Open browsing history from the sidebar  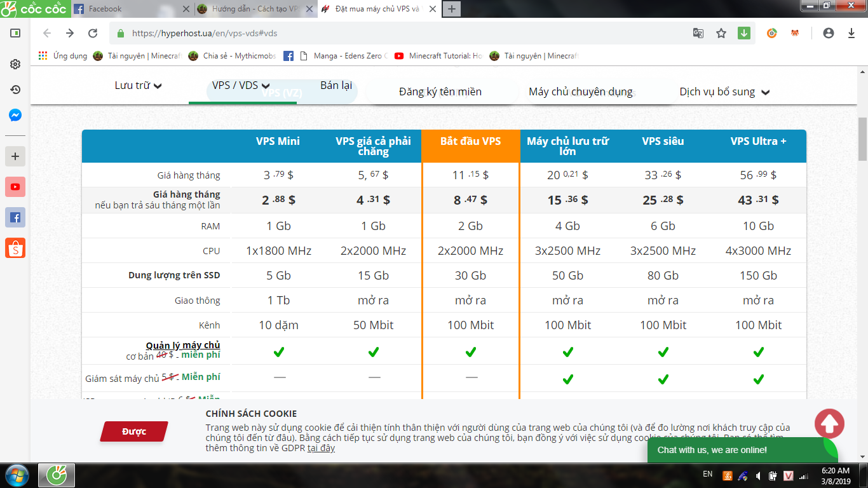[x=15, y=90]
